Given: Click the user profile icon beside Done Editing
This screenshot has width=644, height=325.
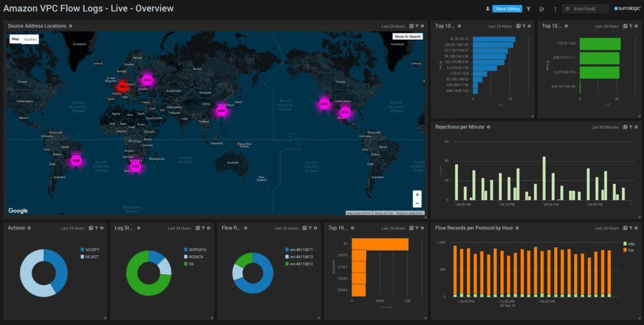Looking at the screenshot, I should [487, 9].
